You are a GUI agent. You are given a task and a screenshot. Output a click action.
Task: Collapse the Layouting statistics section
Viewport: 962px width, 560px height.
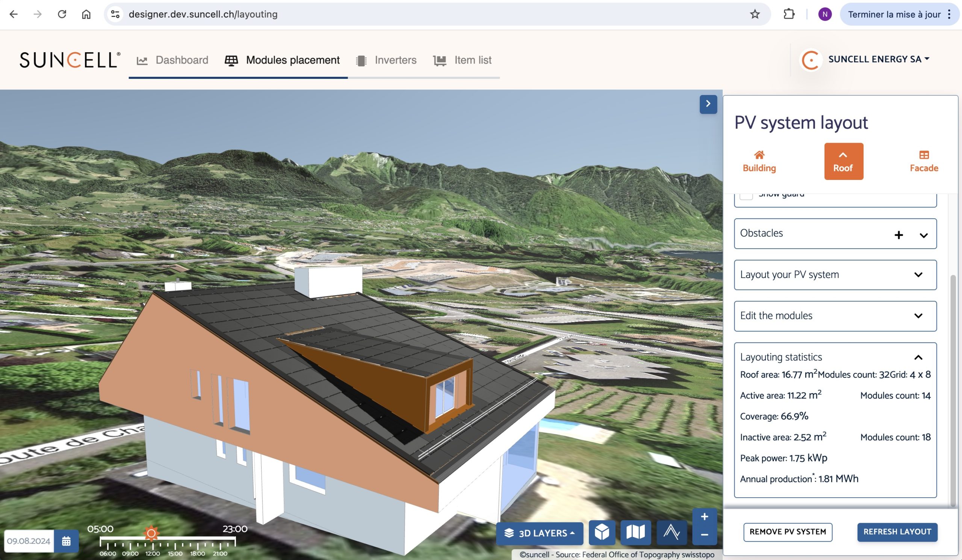point(918,358)
